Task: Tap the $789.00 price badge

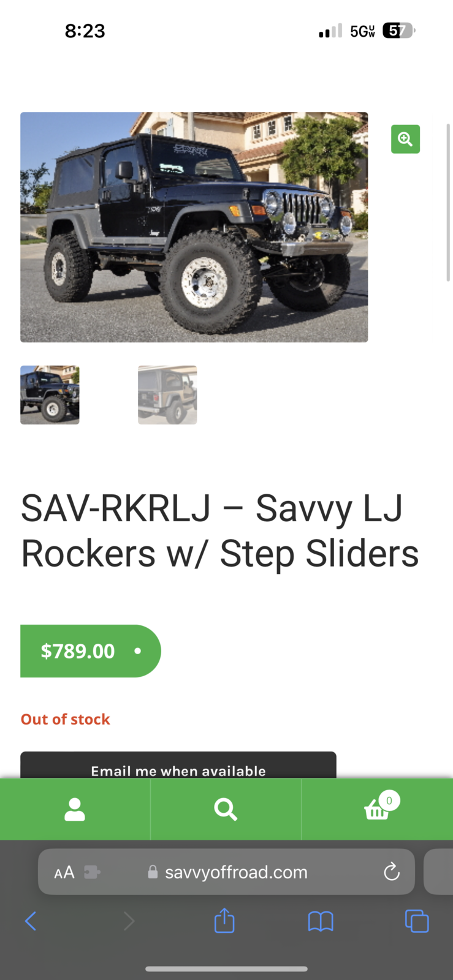Action: (91, 651)
